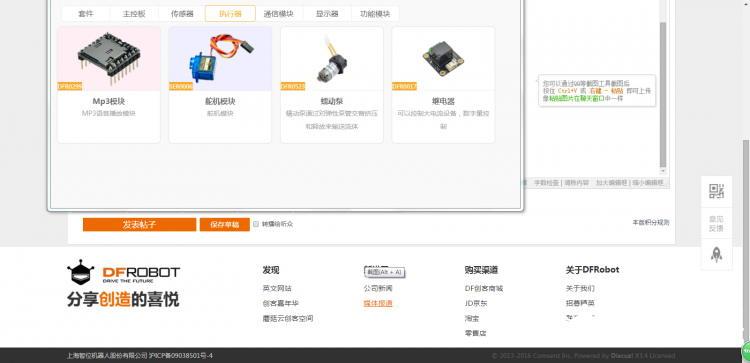Click 缩小编辑框 to shrink editor

coord(648,183)
